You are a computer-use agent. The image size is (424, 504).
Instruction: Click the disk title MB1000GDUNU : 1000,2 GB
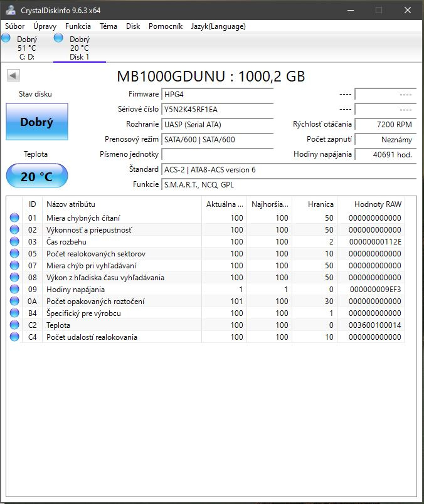[x=211, y=76]
